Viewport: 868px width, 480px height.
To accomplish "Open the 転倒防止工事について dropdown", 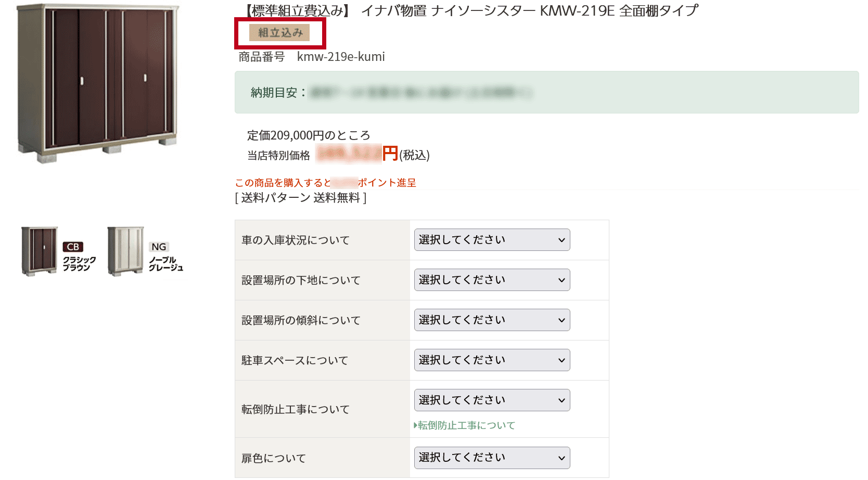I will point(492,400).
